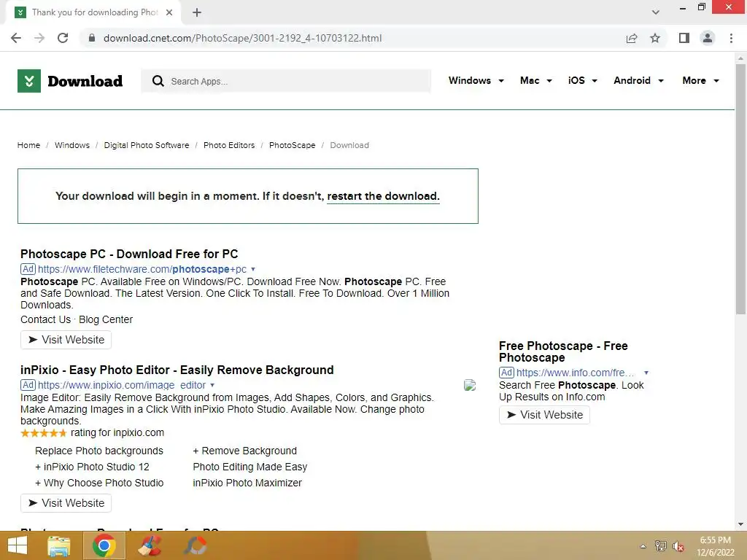The width and height of the screenshot is (747, 560).
Task: Open 'Photoscape PC - Download Free for PC' ad title
Action: [x=129, y=254]
